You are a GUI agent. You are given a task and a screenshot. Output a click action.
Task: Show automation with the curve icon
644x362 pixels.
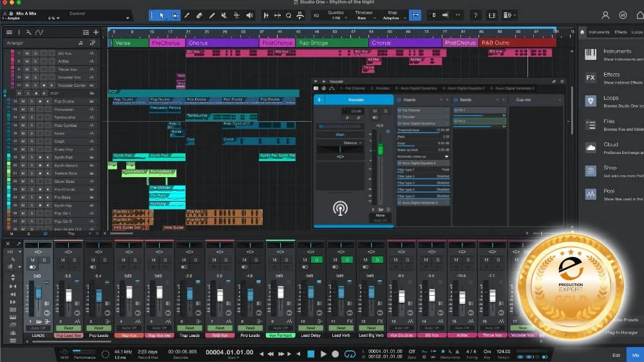[39, 32]
